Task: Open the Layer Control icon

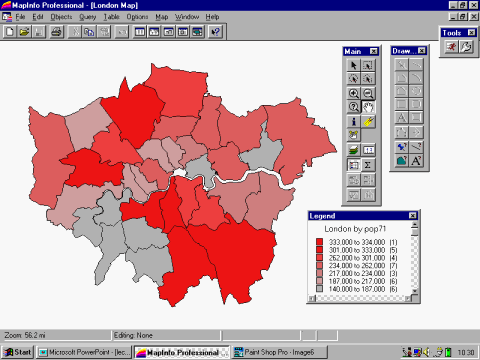Action: [354, 150]
